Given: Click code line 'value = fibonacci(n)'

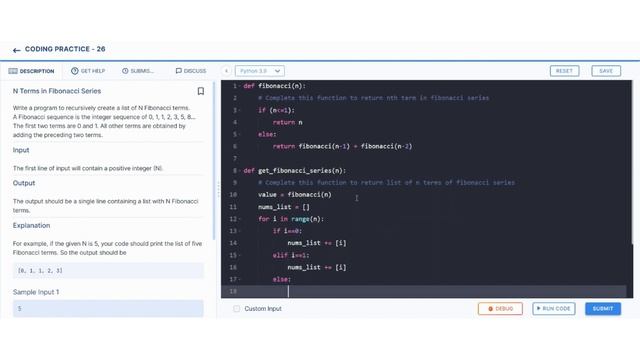Looking at the screenshot, I should pos(295,195).
